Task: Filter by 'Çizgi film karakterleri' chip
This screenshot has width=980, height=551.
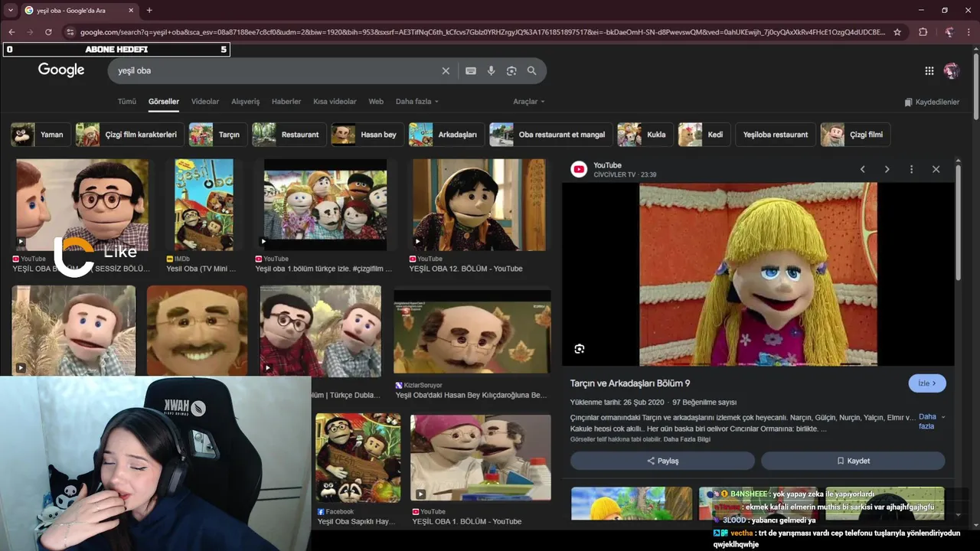Action: [129, 135]
